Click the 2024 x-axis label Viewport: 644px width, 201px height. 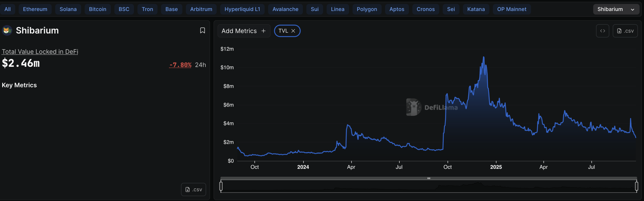(x=303, y=167)
